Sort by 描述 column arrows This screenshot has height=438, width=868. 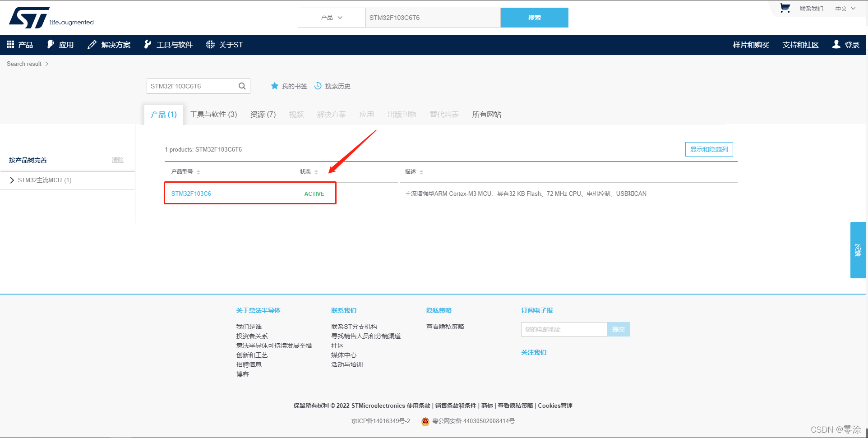(421, 172)
